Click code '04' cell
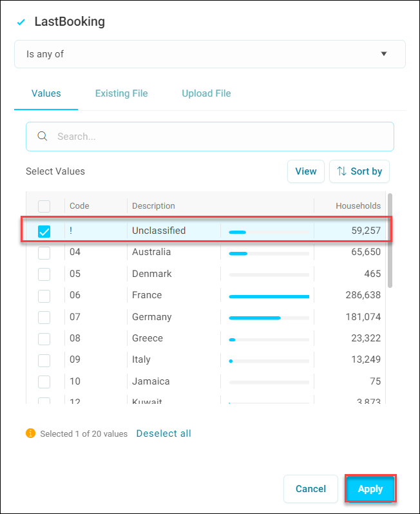The width and height of the screenshot is (420, 514). 75,252
